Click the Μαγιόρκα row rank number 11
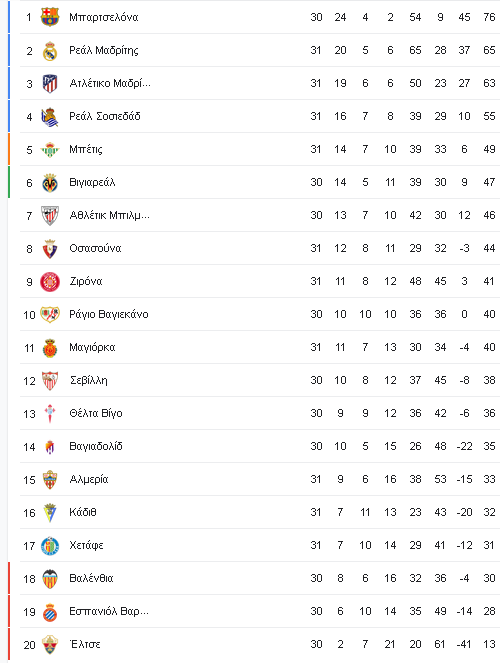The image size is (500, 663). (29, 348)
